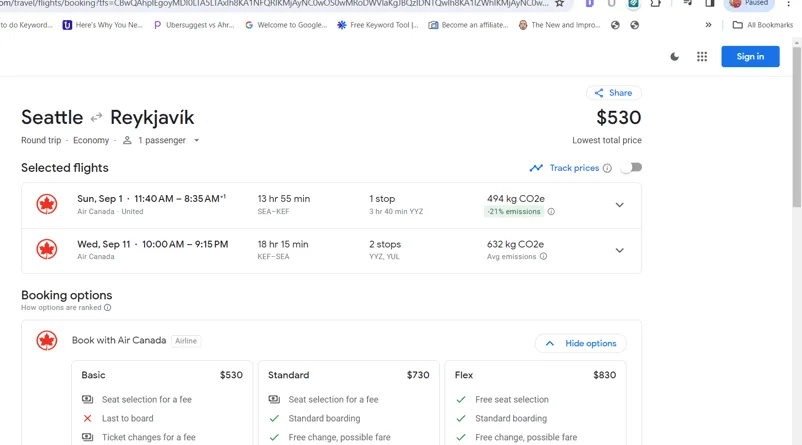Collapse fares with Hide options
The height and width of the screenshot is (445, 802).
(x=581, y=343)
